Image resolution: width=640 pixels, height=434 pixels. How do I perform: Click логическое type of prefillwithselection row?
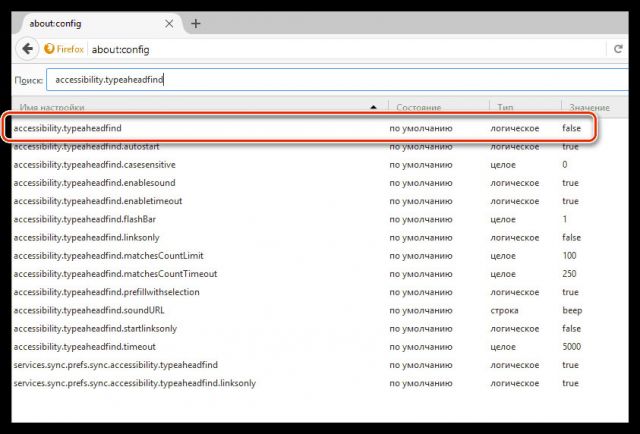514,292
